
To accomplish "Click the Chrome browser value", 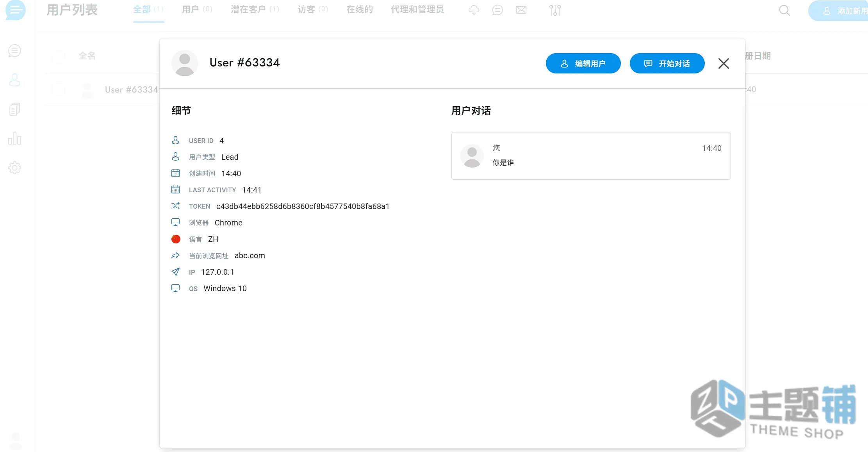I will [x=228, y=223].
